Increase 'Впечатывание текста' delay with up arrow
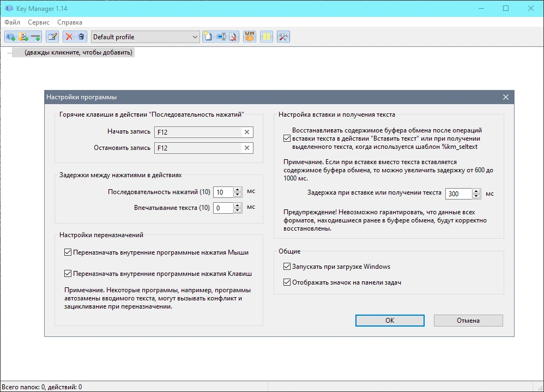 (237, 206)
